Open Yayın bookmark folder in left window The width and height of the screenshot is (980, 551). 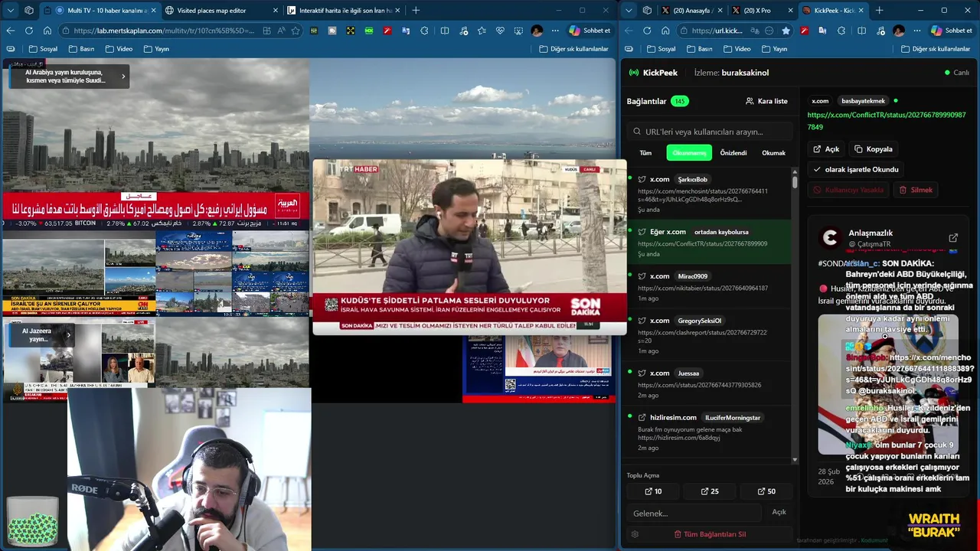[155, 49]
